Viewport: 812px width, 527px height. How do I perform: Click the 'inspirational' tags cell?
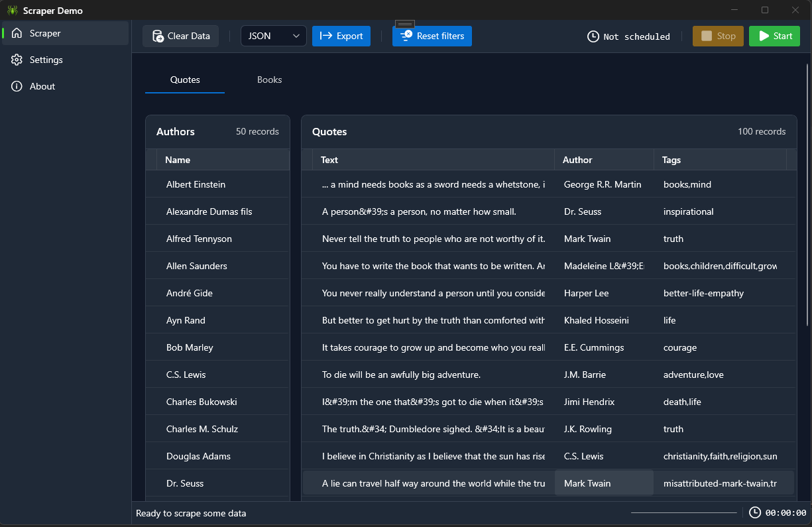click(x=720, y=211)
